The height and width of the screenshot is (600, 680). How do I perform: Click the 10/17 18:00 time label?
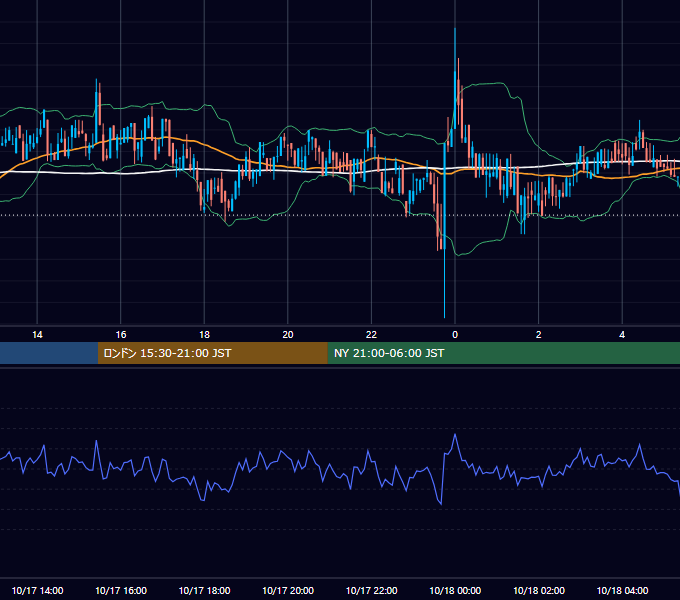(204, 590)
